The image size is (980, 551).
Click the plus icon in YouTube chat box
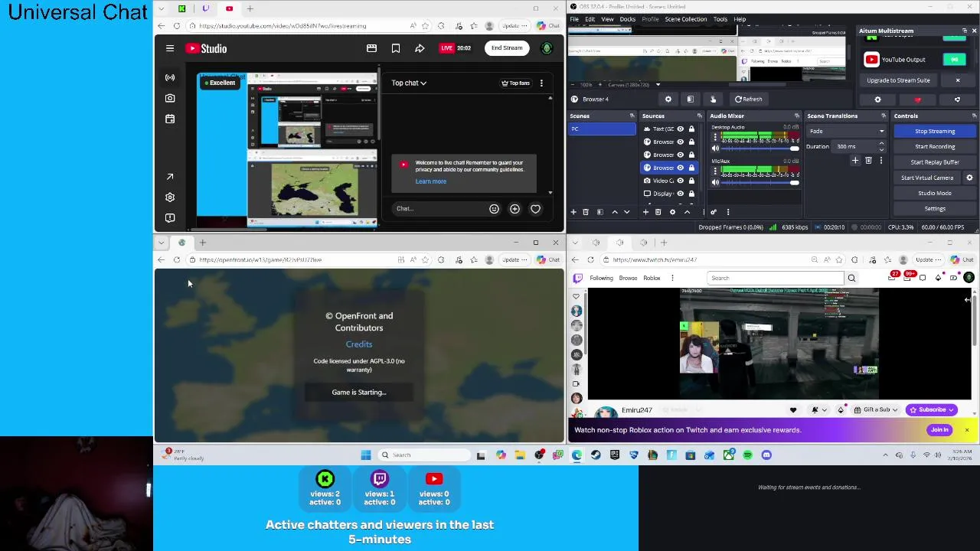click(514, 209)
